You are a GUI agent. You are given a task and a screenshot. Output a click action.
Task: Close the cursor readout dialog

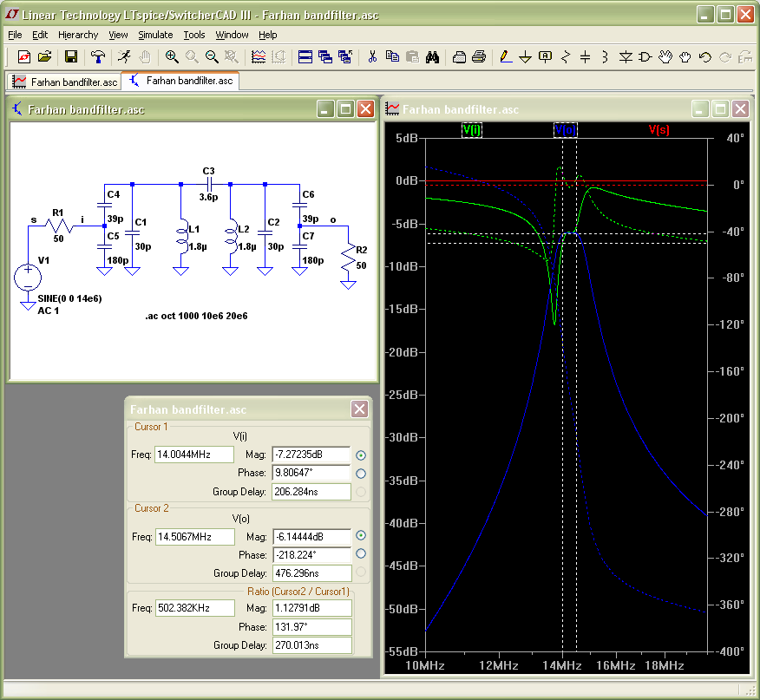click(359, 409)
